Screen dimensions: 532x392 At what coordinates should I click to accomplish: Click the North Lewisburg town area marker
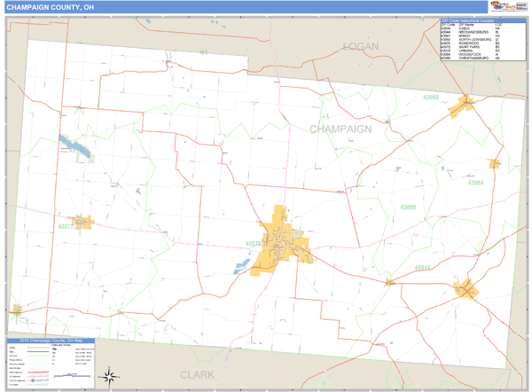click(x=463, y=107)
